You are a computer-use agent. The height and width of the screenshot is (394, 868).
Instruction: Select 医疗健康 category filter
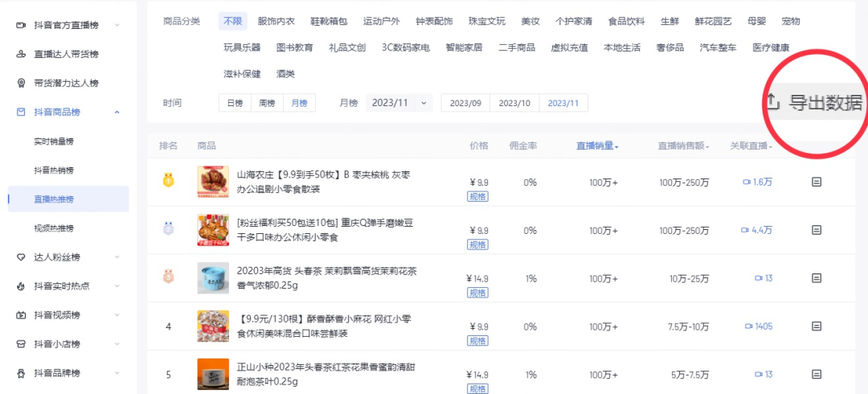click(771, 47)
